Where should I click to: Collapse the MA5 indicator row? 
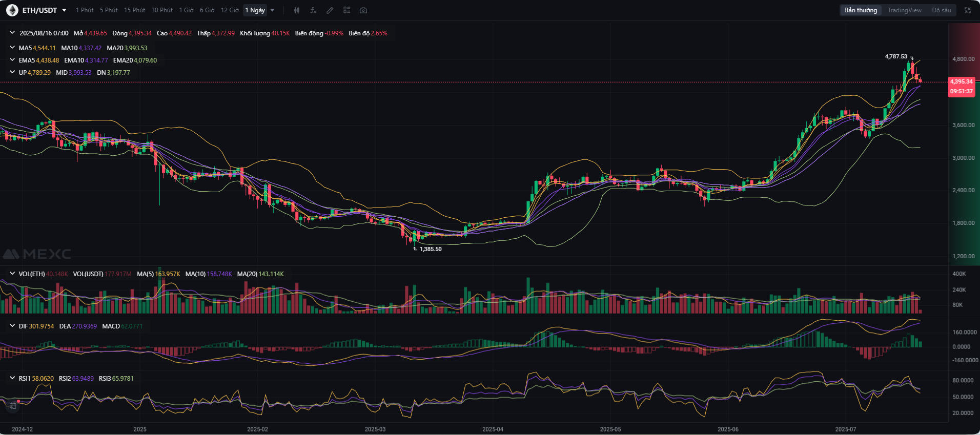click(x=12, y=48)
